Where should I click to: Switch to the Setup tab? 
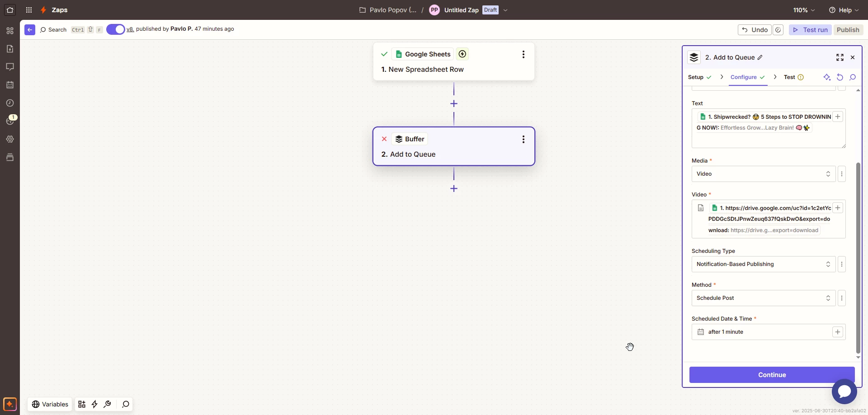click(x=699, y=77)
